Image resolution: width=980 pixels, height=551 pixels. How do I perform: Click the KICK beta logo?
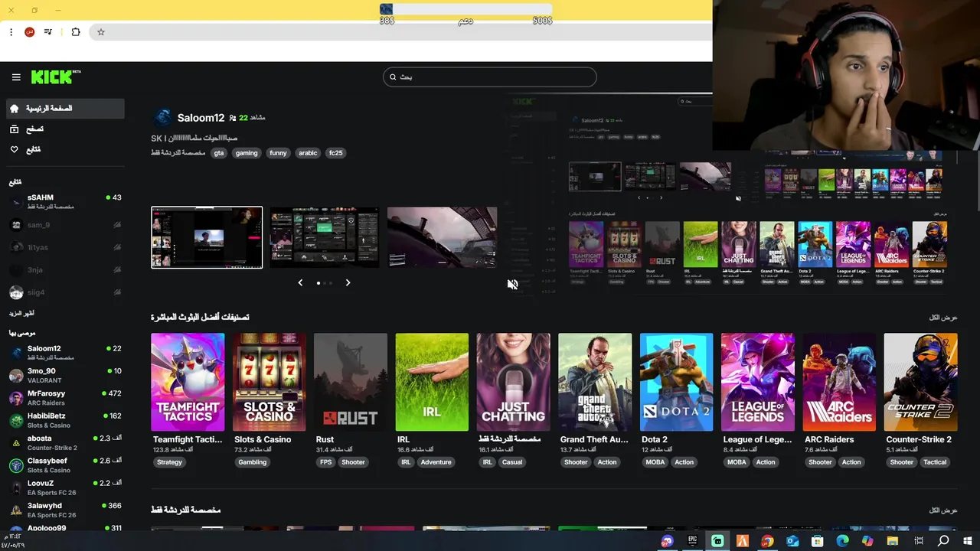(56, 77)
